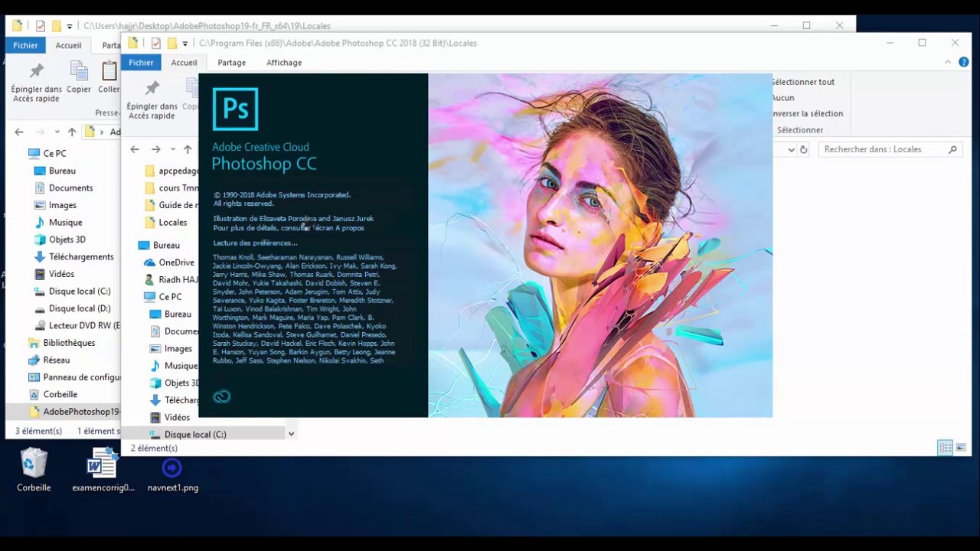
Task: Click the Creative Cloud icon on the splash screen
Action: [x=222, y=396]
